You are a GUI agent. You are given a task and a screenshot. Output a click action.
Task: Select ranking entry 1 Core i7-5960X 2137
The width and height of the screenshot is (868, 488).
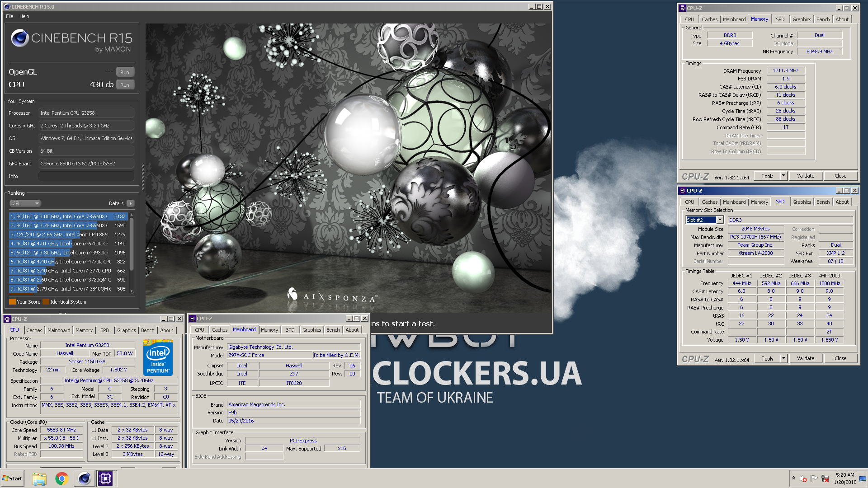[68, 216]
